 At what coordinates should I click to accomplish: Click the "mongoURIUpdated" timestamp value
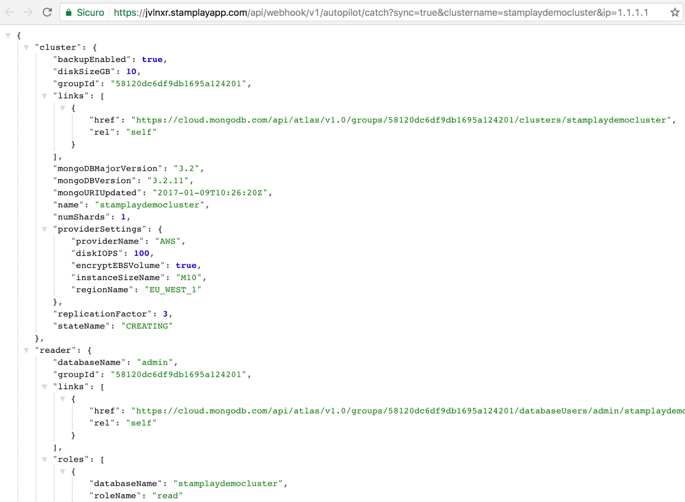(210, 193)
